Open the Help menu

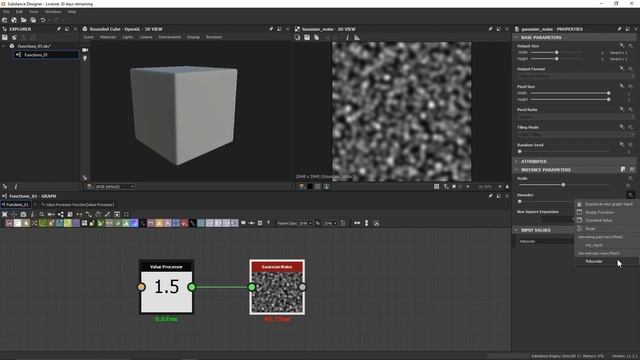(x=72, y=12)
